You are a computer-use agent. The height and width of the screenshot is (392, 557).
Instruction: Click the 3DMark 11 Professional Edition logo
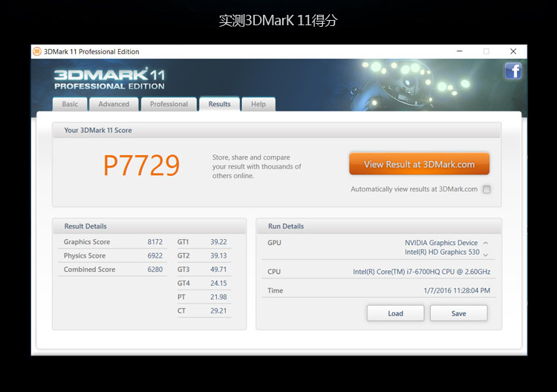point(109,79)
